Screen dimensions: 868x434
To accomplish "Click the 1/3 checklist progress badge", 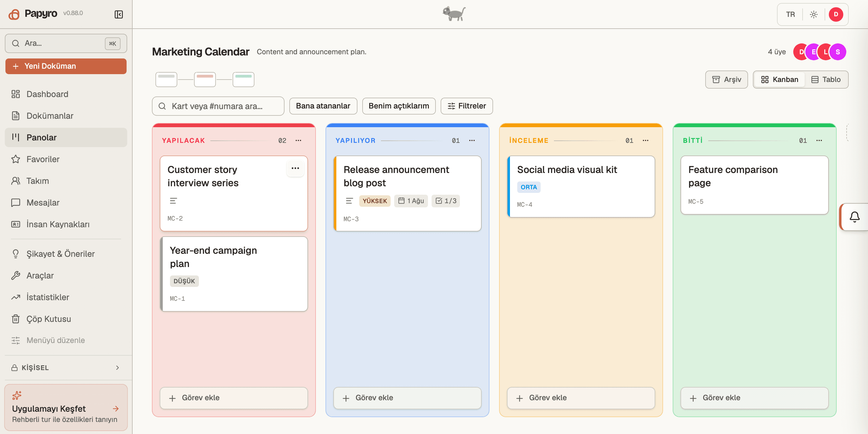I will click(x=445, y=201).
